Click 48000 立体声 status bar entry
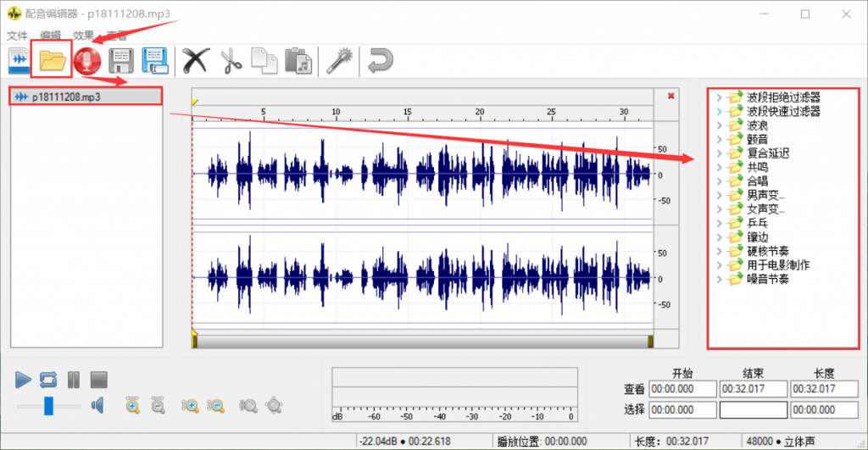The width and height of the screenshot is (868, 450). click(x=781, y=442)
